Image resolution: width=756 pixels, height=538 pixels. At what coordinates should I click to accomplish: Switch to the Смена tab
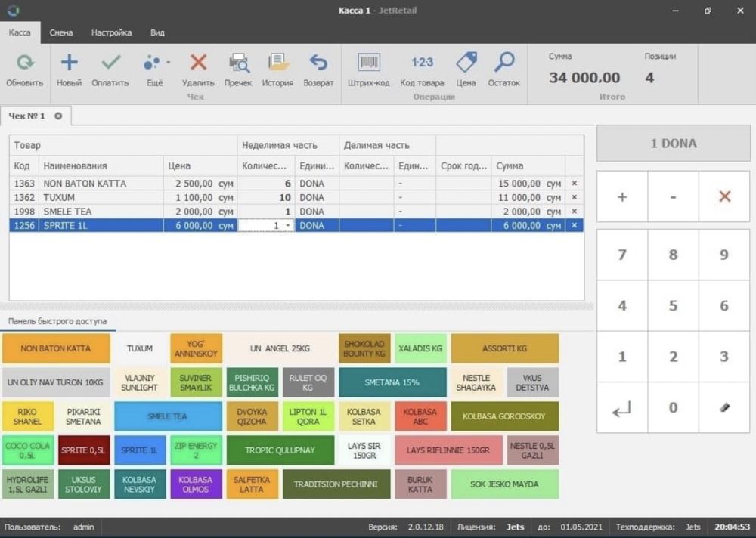[61, 32]
